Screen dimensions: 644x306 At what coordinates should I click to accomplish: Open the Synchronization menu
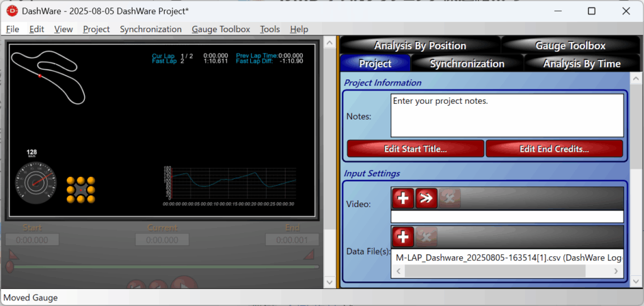click(151, 29)
